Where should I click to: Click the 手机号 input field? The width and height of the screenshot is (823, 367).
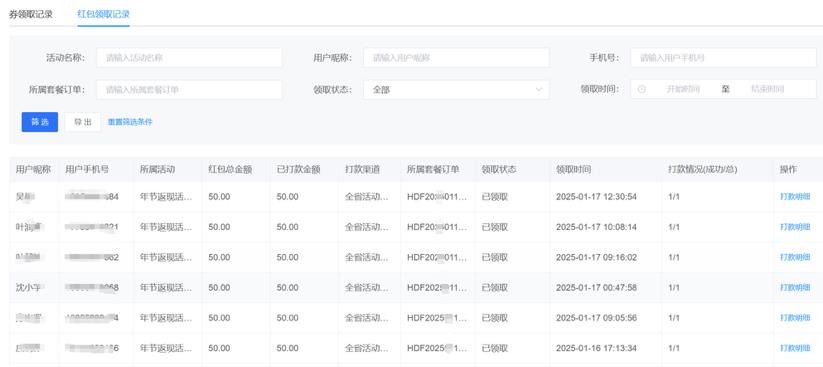coord(723,58)
